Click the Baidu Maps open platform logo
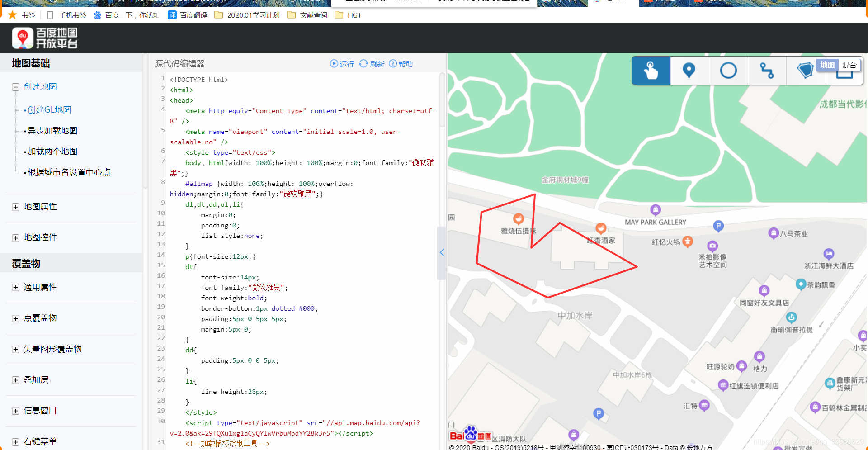 coord(45,38)
